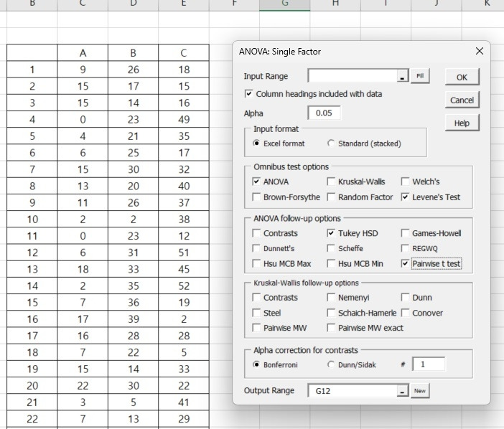Image resolution: width=504 pixels, height=429 pixels.
Task: Click the table header cell 'B'
Action: tap(133, 52)
